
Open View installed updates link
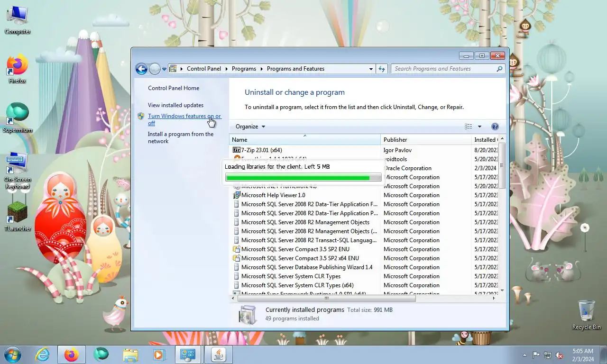pyautogui.click(x=175, y=105)
